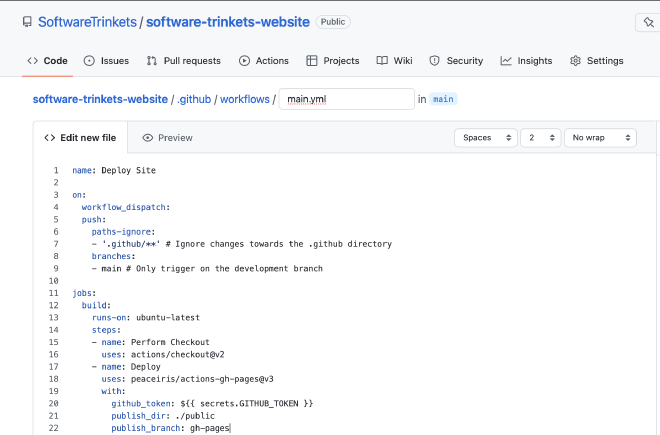Click the main.yml filename input field

pos(346,99)
